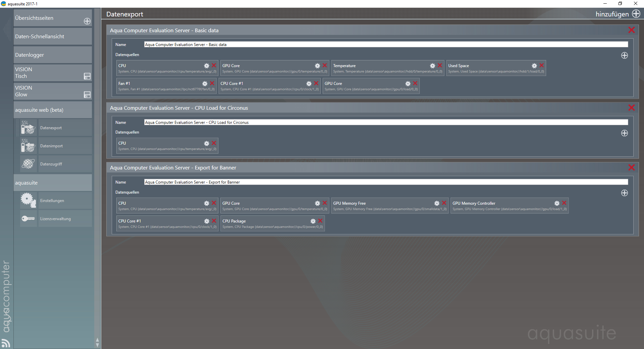Collapse the aquasuite sidebar section
This screenshot has height=349, width=644.
tap(53, 183)
